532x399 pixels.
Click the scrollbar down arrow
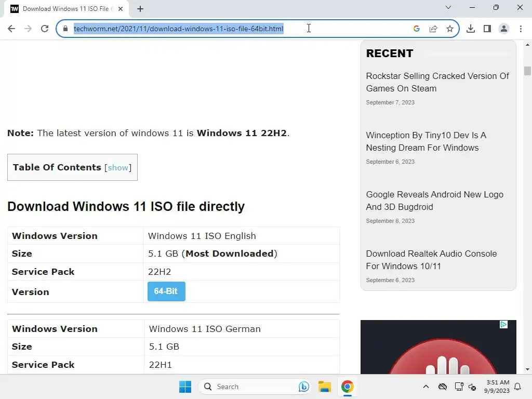click(527, 369)
